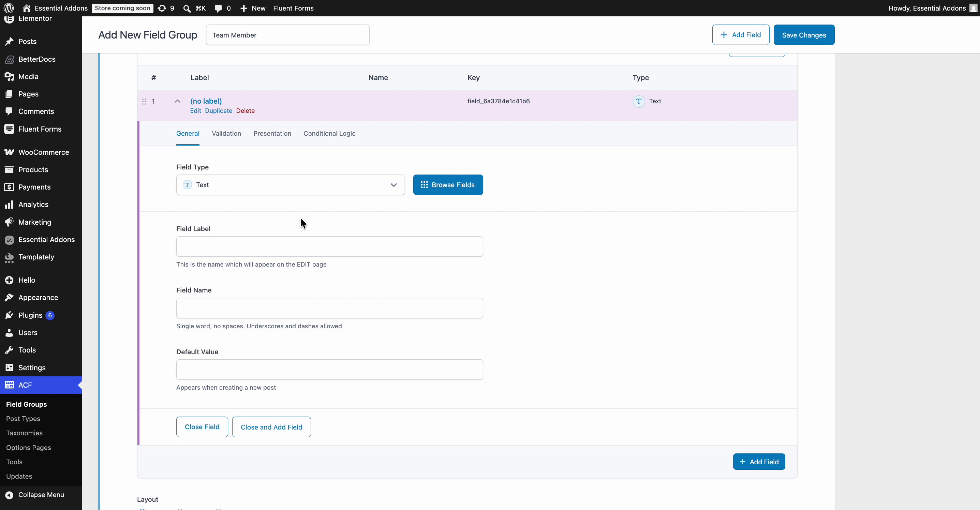Click the blue Add Field button below fields
The height and width of the screenshot is (510, 980).
(x=759, y=462)
